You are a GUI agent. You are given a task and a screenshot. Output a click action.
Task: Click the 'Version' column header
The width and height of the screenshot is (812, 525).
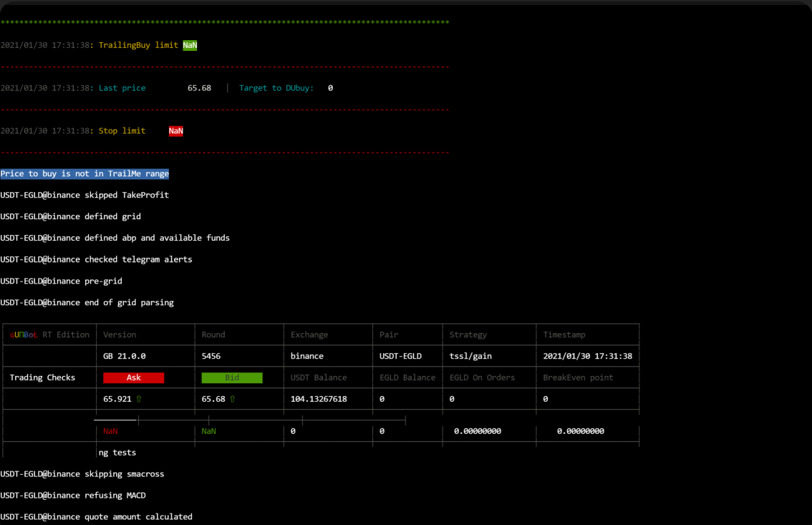tap(120, 335)
